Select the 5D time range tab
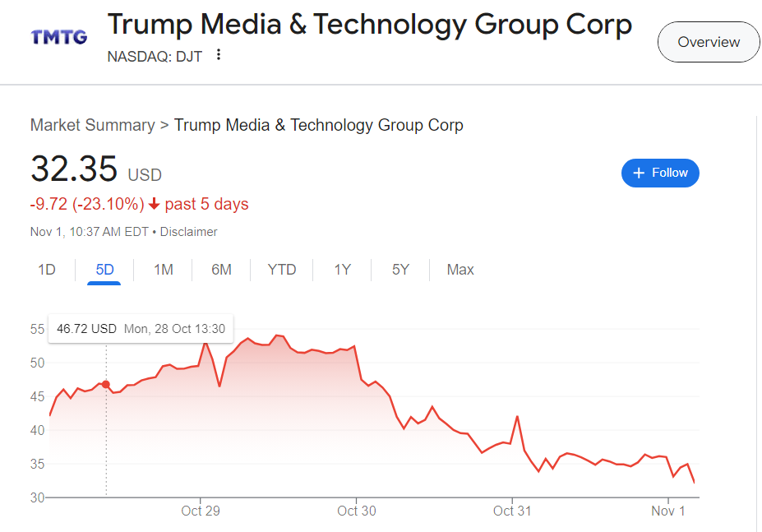 pos(104,270)
